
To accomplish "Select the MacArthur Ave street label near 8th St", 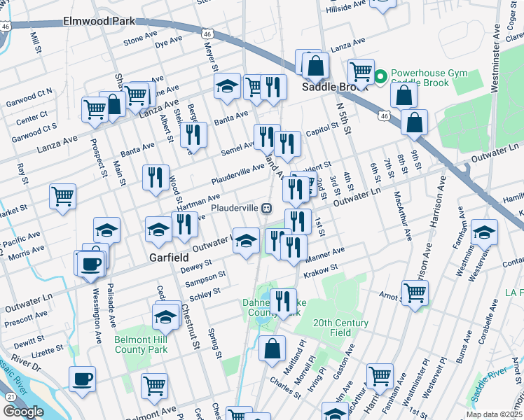I will [x=402, y=216].
